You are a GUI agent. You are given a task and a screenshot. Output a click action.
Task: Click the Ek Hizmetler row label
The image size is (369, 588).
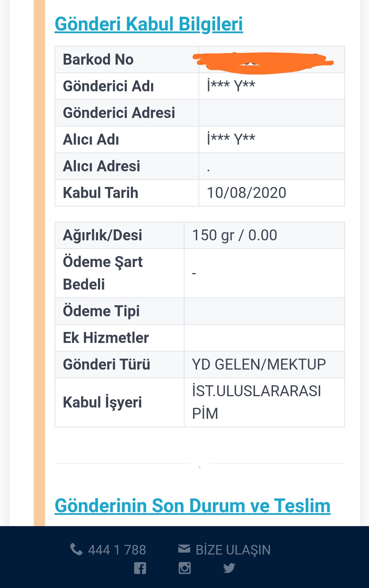(106, 338)
